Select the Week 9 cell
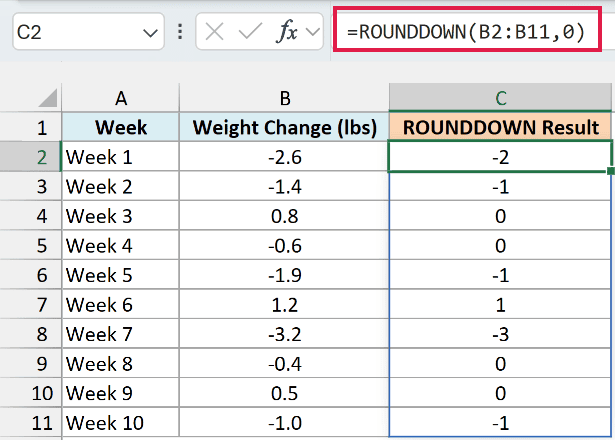 click(x=120, y=393)
